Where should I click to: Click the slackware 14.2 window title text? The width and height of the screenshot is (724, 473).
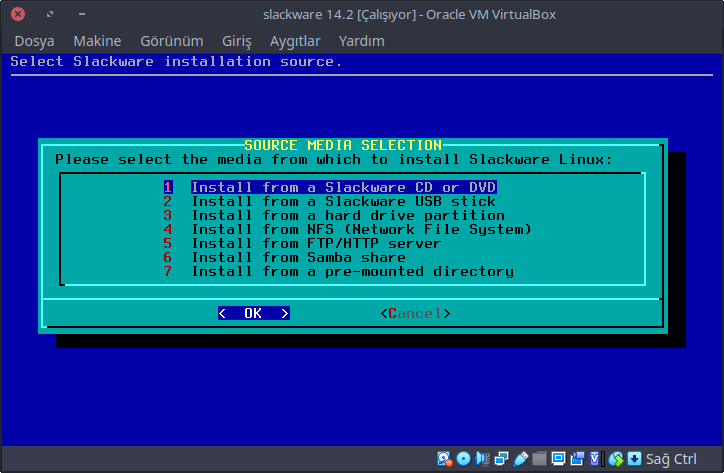point(409,14)
